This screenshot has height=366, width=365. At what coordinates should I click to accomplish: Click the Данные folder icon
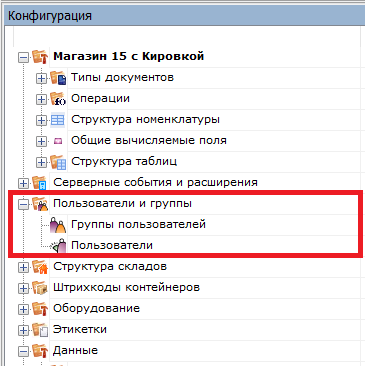coord(40,351)
